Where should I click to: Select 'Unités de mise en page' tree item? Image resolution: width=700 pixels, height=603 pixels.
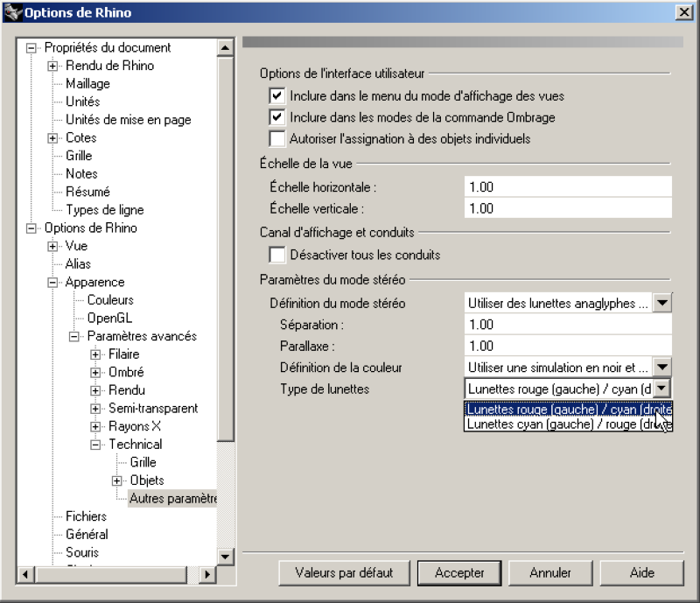point(128,120)
